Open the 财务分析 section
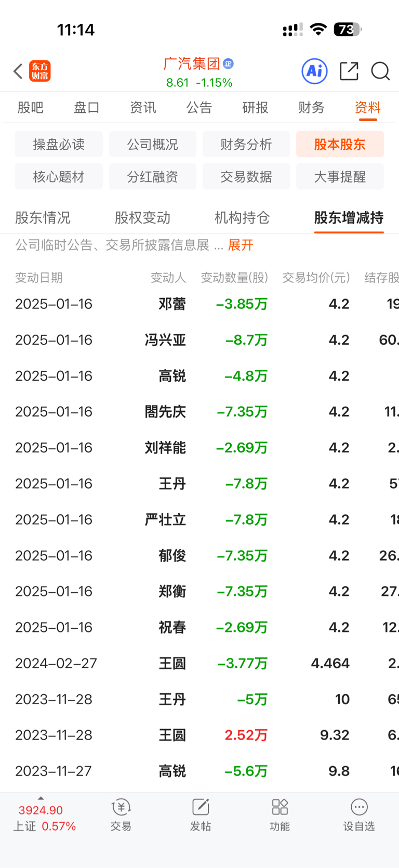399x868 pixels. click(x=246, y=144)
